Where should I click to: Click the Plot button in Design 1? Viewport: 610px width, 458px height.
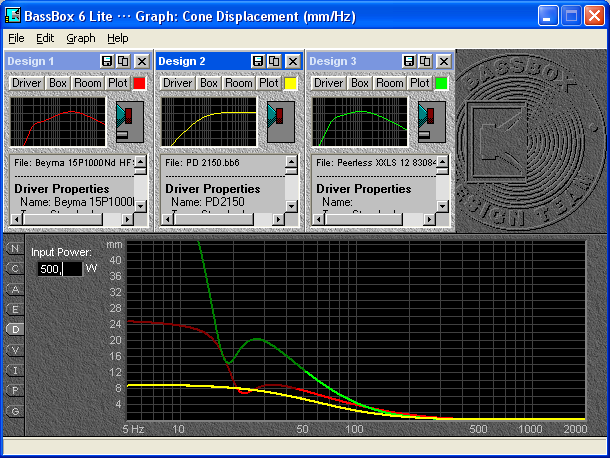coord(117,83)
